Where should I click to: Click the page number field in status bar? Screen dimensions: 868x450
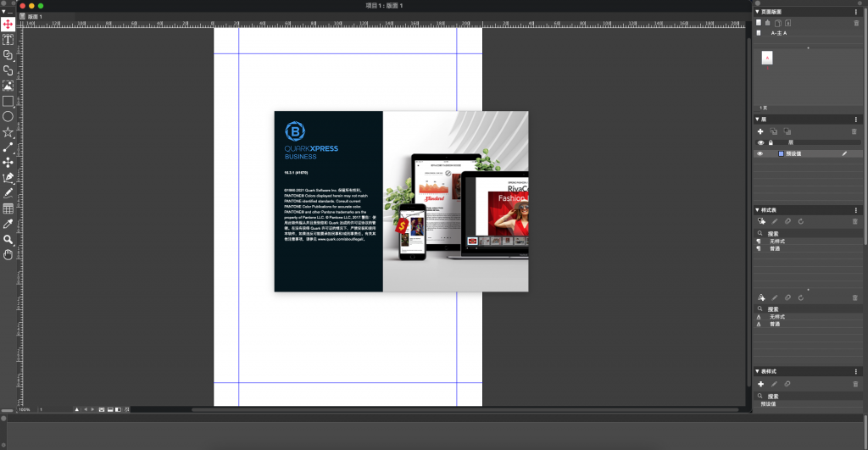pyautogui.click(x=54, y=409)
